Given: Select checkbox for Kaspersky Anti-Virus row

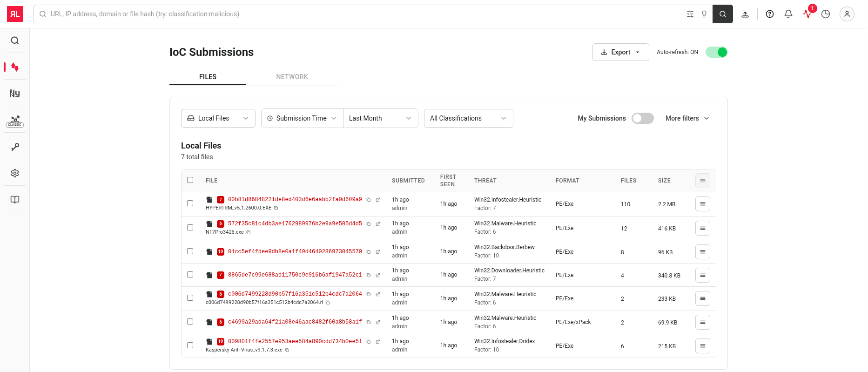Looking at the screenshot, I should (x=190, y=345).
